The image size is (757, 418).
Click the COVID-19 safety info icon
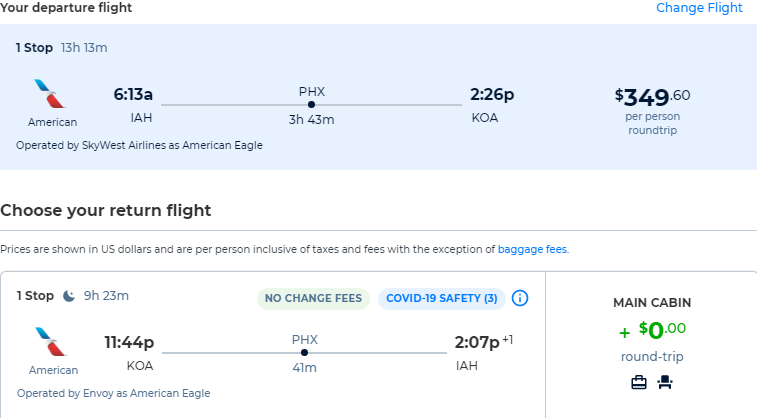click(520, 298)
